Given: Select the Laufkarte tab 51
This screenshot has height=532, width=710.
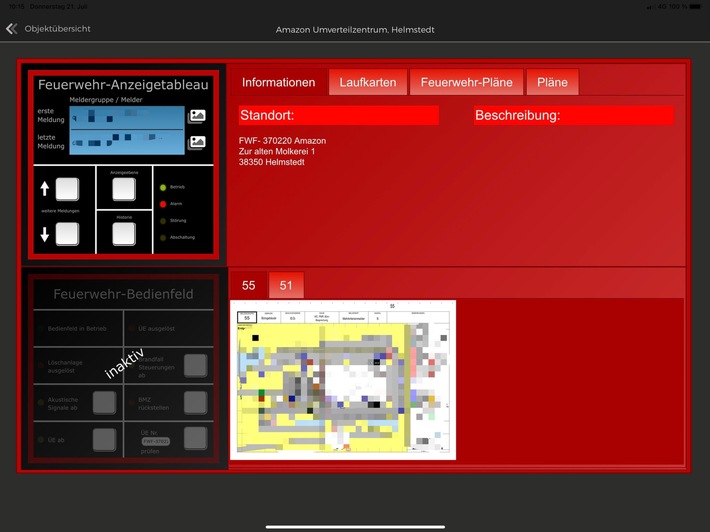Looking at the screenshot, I should coord(286,285).
